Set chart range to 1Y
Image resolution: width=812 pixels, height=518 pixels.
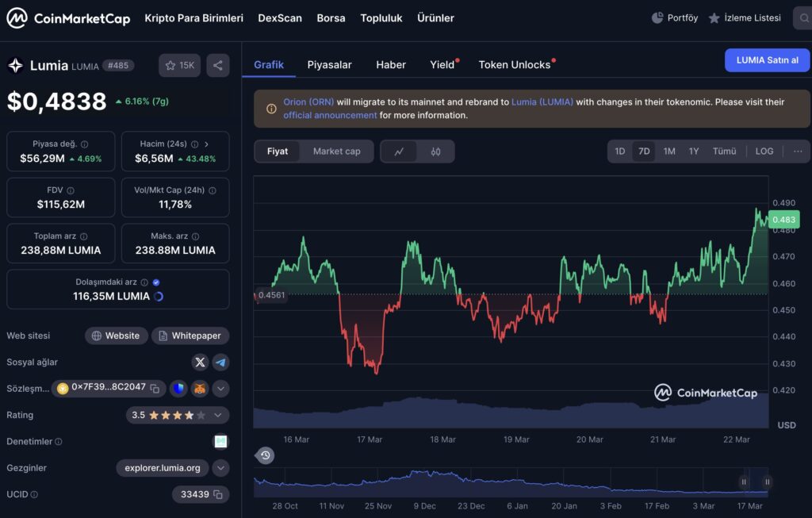[694, 152]
